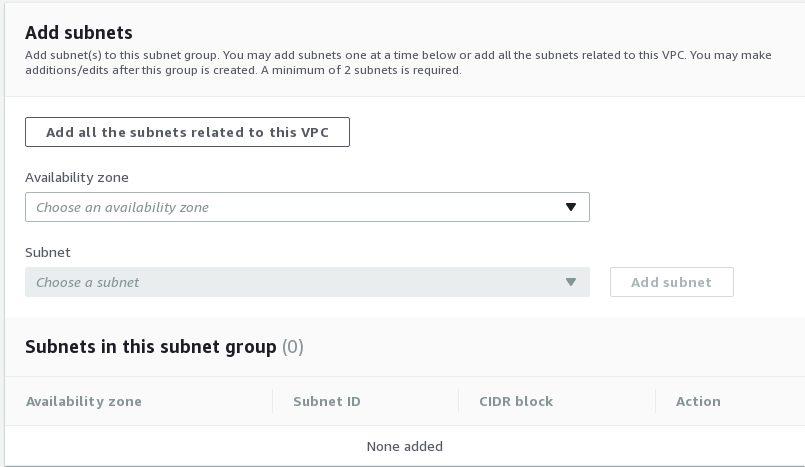The height and width of the screenshot is (467, 805).
Task: Sort by the Availability zone column header
Action: 84,401
